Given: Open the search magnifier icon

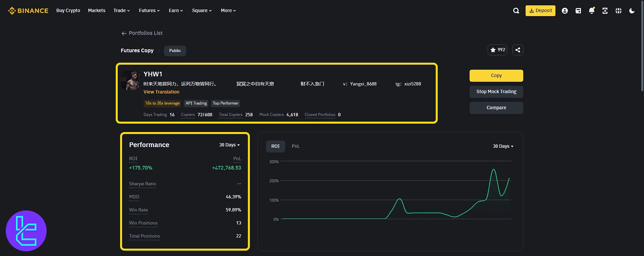Looking at the screenshot, I should coord(516,11).
